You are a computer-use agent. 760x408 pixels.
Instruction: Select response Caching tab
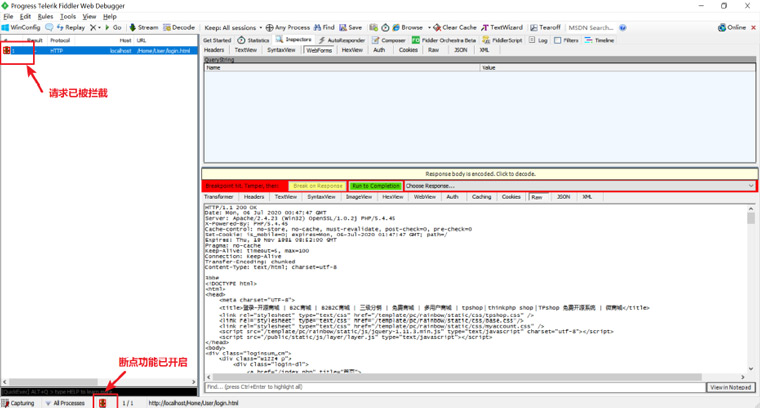(x=481, y=197)
